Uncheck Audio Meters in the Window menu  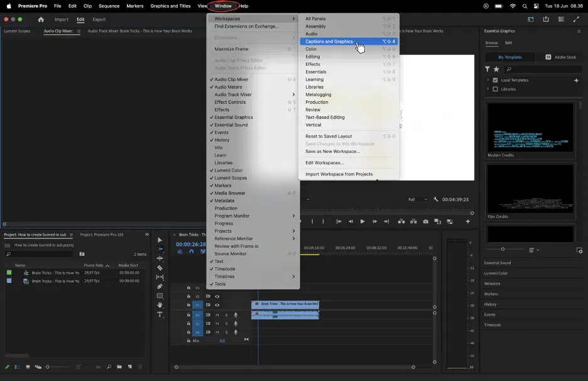click(x=253, y=87)
